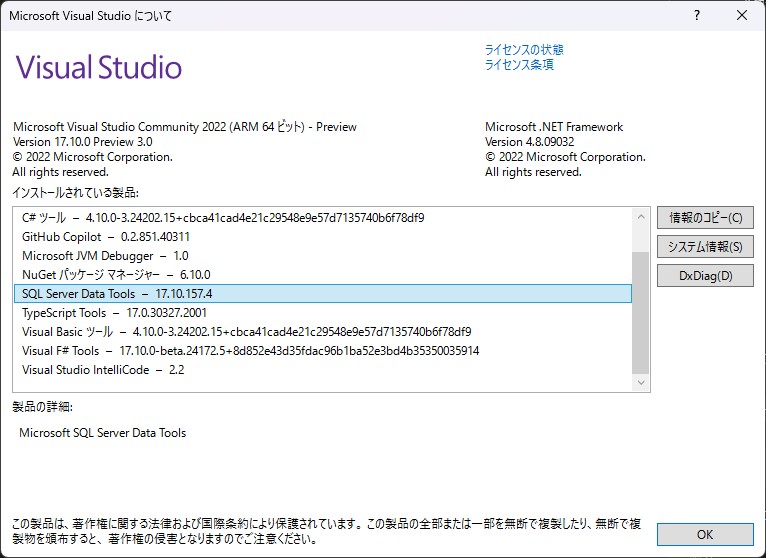
Task: Open the ライセンスの状態 link
Action: pyautogui.click(x=524, y=49)
